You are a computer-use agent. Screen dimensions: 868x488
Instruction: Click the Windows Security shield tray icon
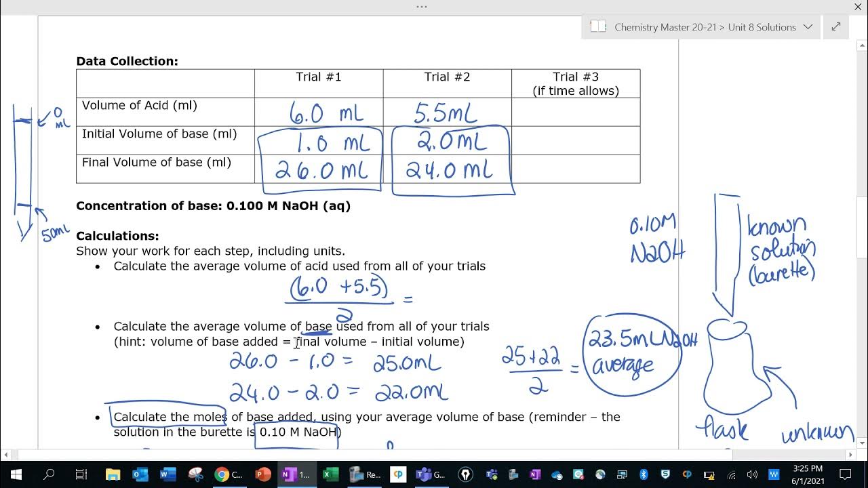[x=665, y=474]
